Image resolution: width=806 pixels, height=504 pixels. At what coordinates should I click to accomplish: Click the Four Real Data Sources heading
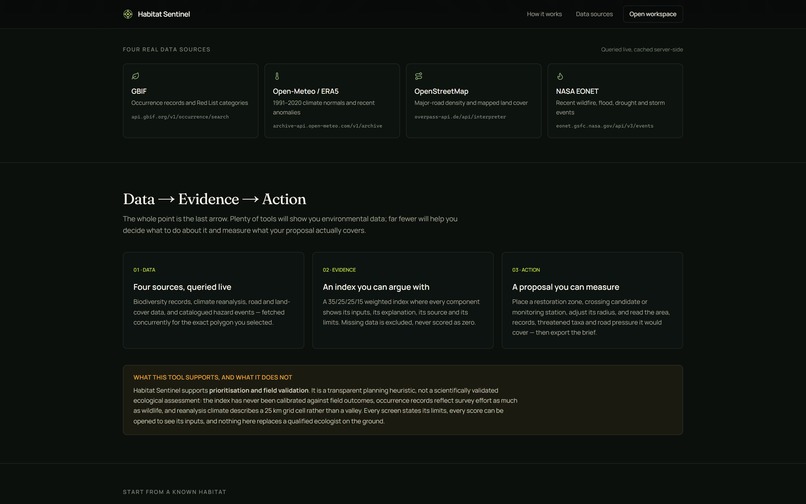click(x=166, y=49)
